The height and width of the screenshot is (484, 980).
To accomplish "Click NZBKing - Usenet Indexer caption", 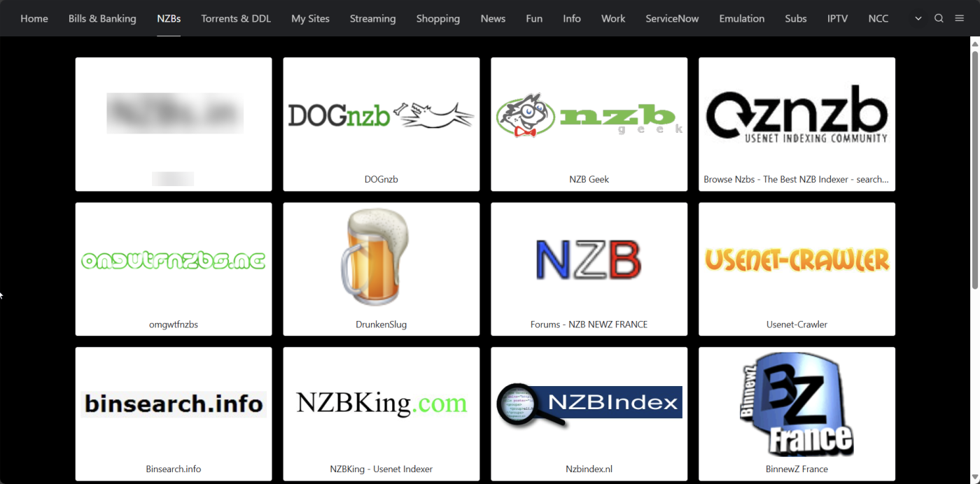I will point(381,469).
